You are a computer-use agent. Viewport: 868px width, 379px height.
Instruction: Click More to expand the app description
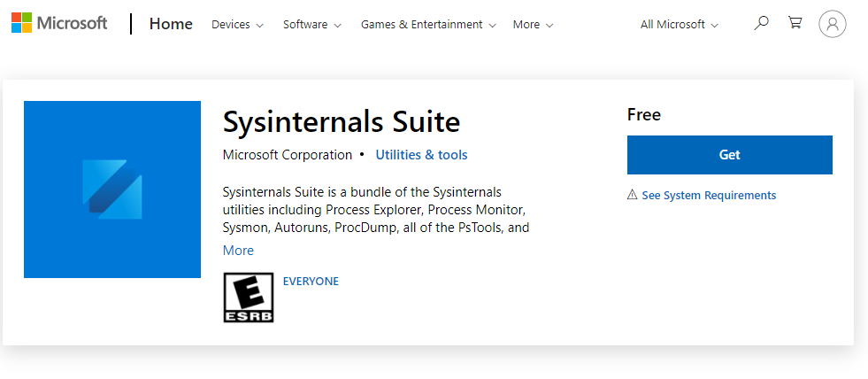pos(238,251)
